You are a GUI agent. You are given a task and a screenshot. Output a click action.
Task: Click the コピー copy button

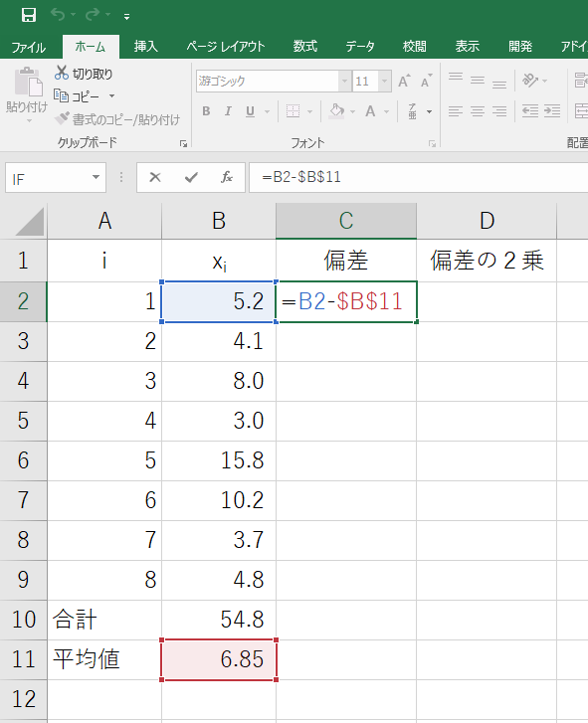pos(77,95)
